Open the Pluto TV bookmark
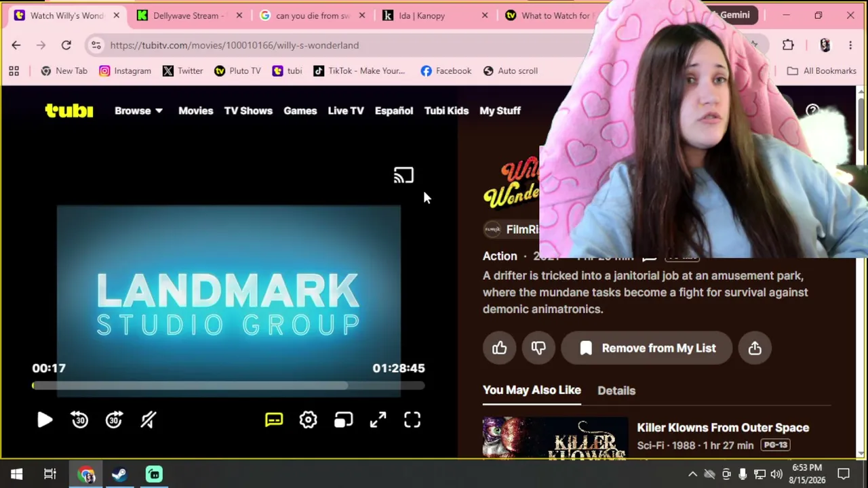The height and width of the screenshot is (488, 868). [x=237, y=70]
